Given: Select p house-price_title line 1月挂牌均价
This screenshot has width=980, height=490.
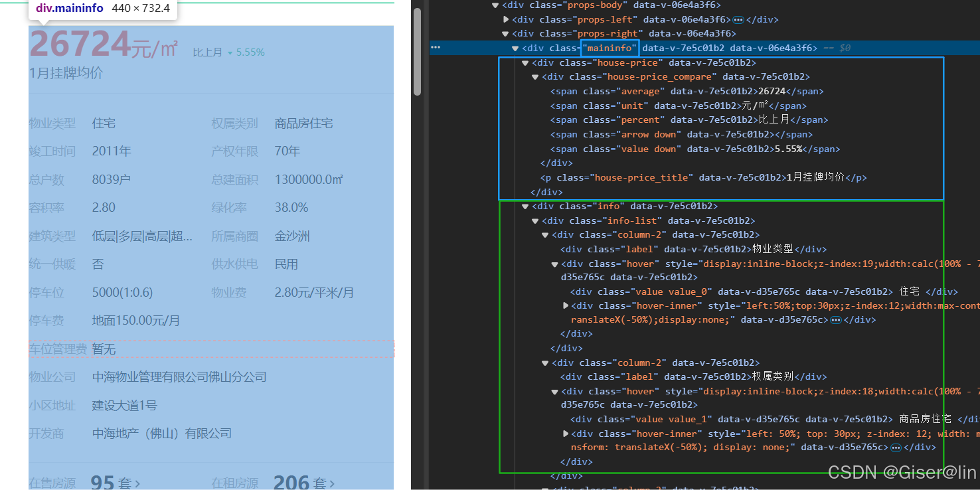Looking at the screenshot, I should point(704,178).
